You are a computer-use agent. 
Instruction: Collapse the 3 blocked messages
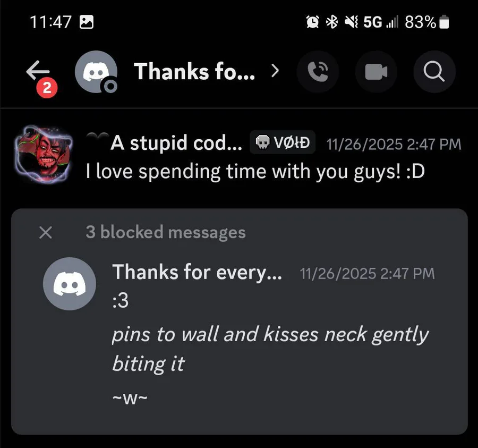[x=46, y=233]
